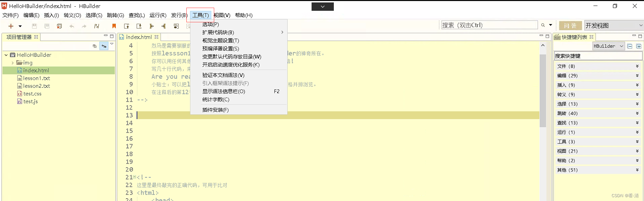The width and height of the screenshot is (644, 201).
Task: Click the 搜索快捷键 input field
Action: pos(598,56)
